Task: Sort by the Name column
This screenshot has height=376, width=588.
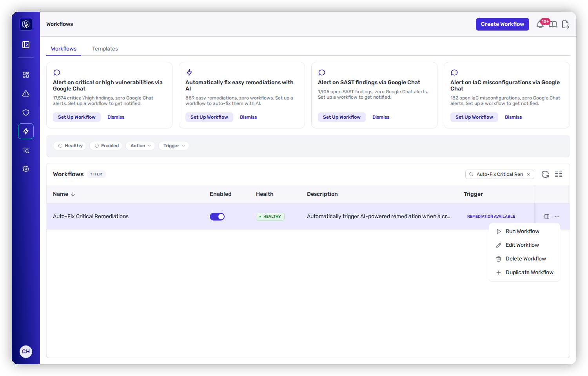Action: [x=64, y=194]
